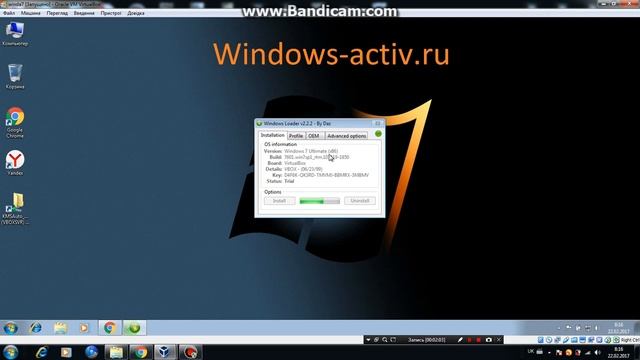Switch to Windows Loader on guest VM taskbar
This screenshot has height=360, width=640.
tap(134, 328)
